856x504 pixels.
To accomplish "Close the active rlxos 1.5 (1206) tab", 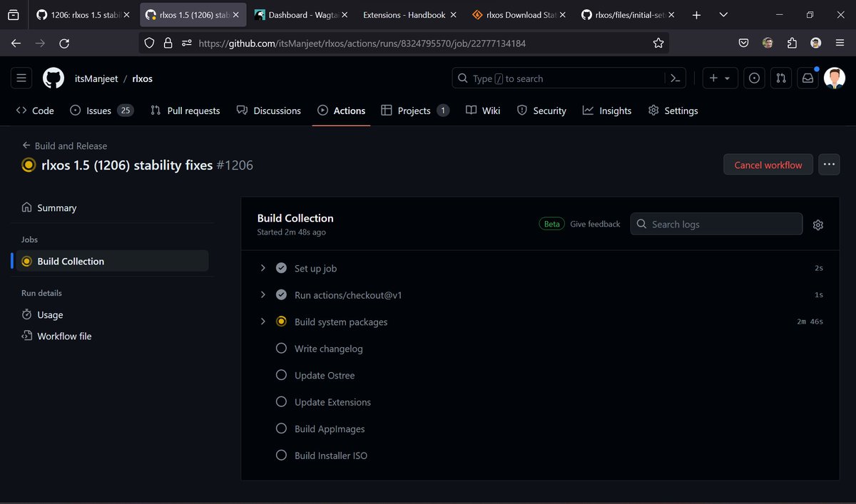I will [235, 15].
